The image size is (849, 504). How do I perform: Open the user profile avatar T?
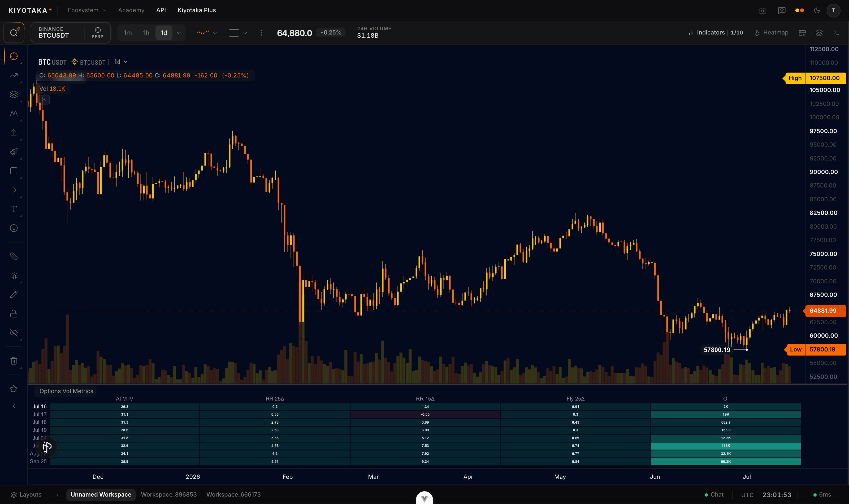click(x=833, y=11)
